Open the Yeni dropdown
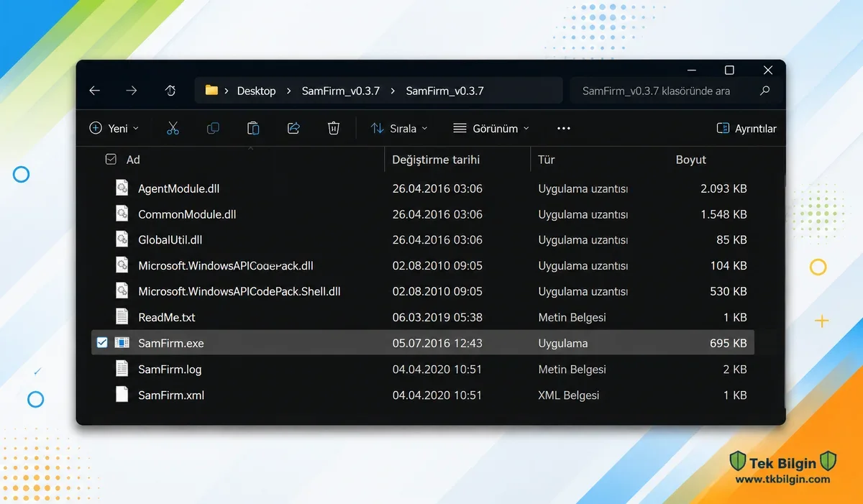The image size is (863, 504). (x=114, y=128)
